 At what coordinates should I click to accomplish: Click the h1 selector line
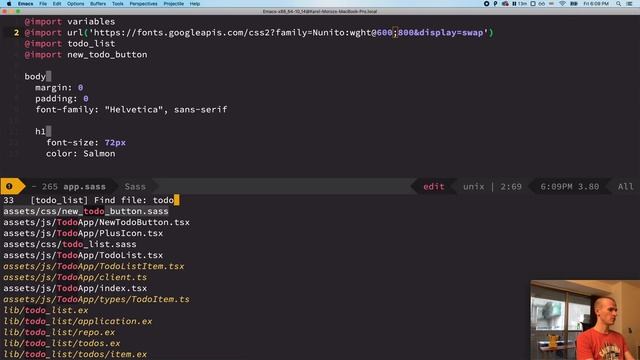[x=43, y=131]
